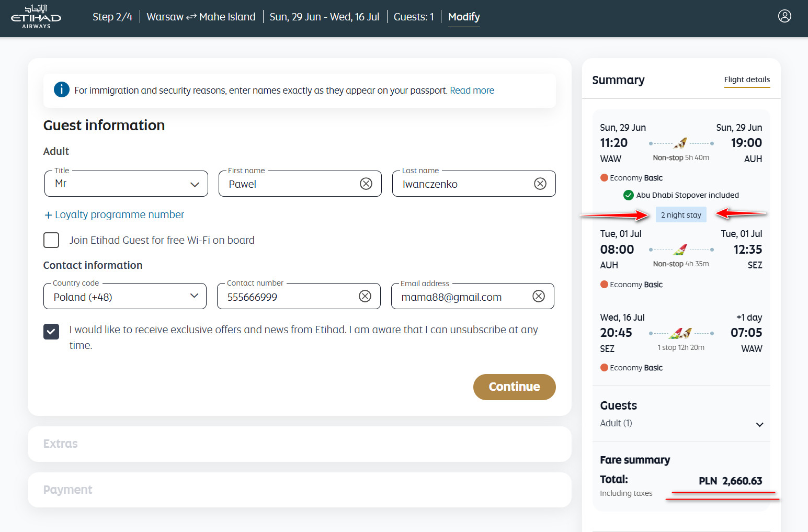Screen dimensions: 808x532
Task: Click the blue information icon
Action: (x=62, y=90)
